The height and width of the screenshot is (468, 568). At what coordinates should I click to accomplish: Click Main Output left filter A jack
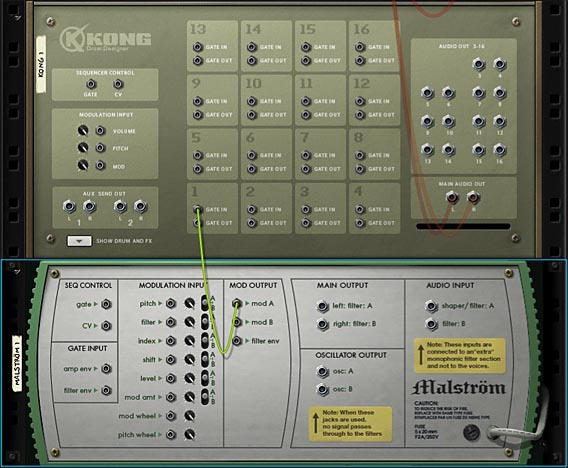(x=322, y=306)
